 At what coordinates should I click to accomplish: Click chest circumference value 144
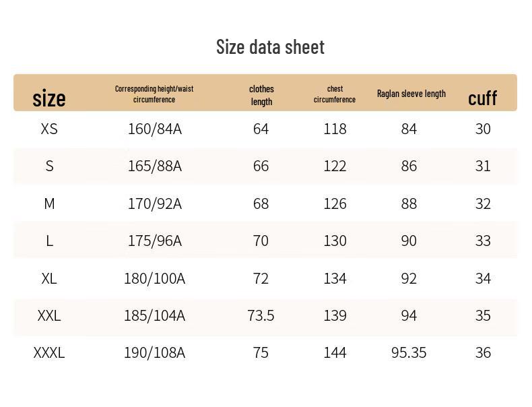click(335, 352)
